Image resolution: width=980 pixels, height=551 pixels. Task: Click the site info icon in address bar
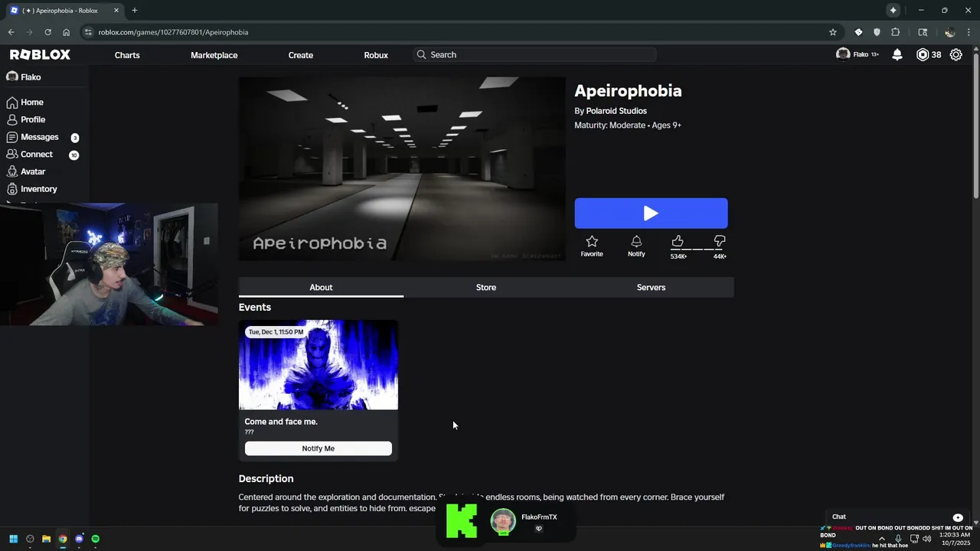(x=88, y=32)
